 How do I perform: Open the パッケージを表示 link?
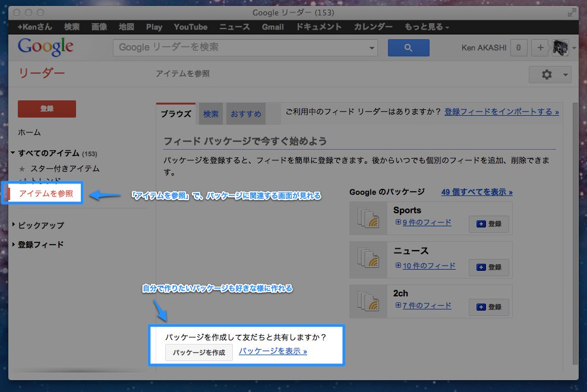273,351
